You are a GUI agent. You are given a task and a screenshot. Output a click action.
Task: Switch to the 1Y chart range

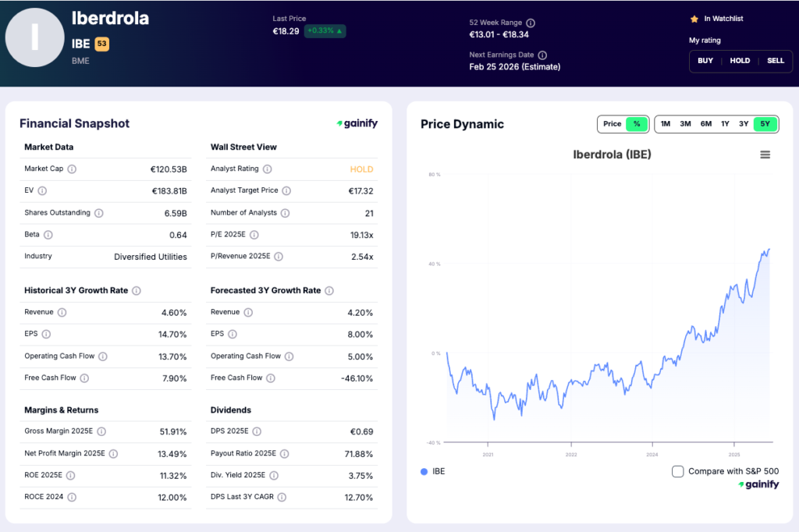point(726,123)
